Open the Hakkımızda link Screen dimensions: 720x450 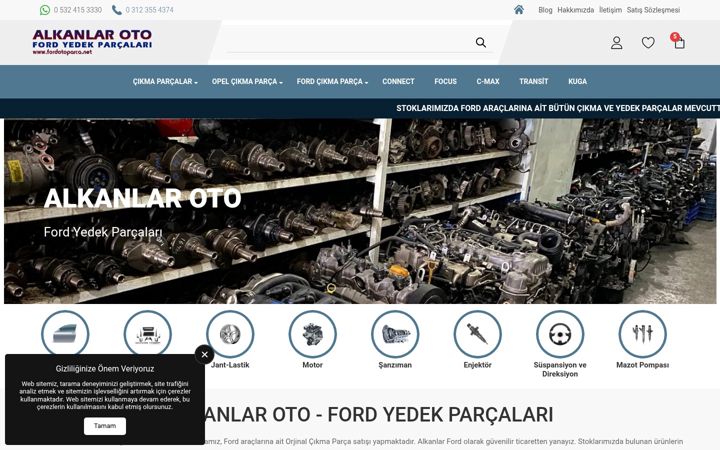click(x=575, y=10)
